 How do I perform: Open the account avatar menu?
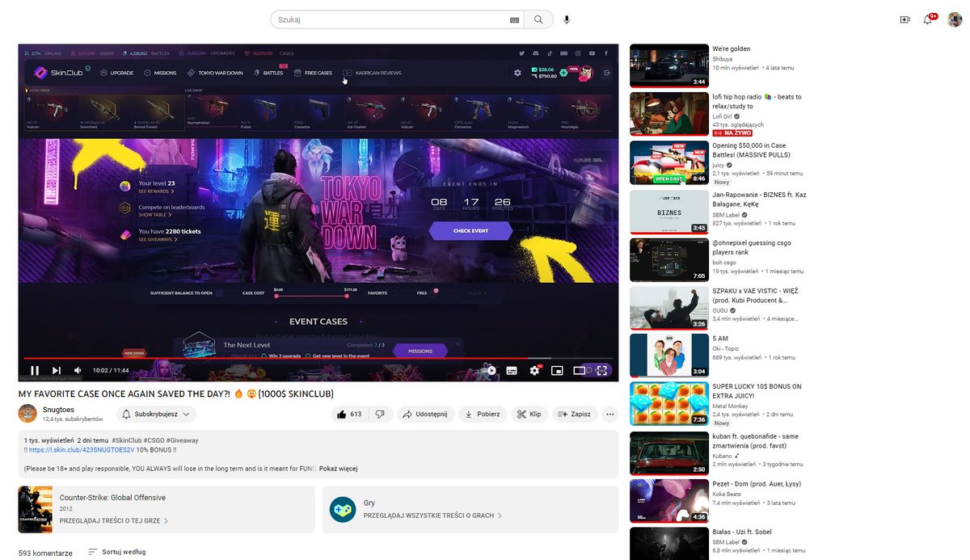pos(954,19)
